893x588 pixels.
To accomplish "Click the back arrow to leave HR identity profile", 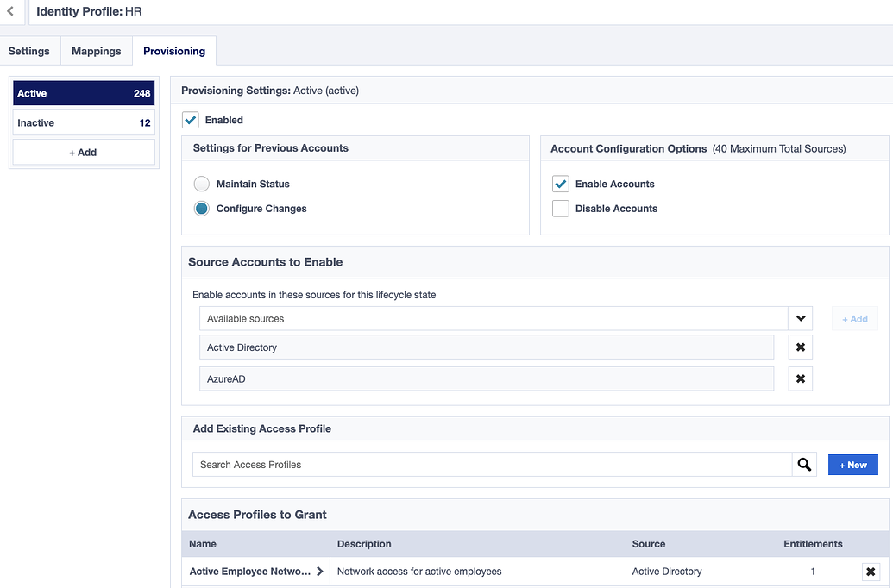I will [9, 12].
